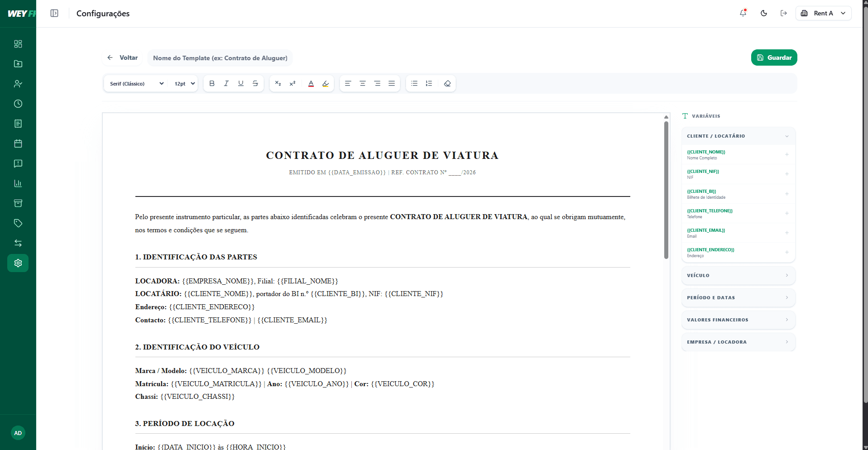This screenshot has height=450, width=868.
Task: Toggle bold formatting in the editor toolbar
Action: tap(212, 83)
